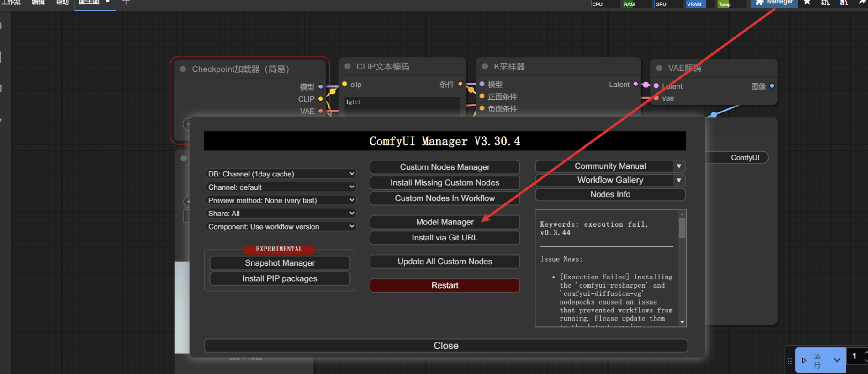Open the Channel: default dropdown
This screenshot has width=868, height=374.
[x=281, y=187]
